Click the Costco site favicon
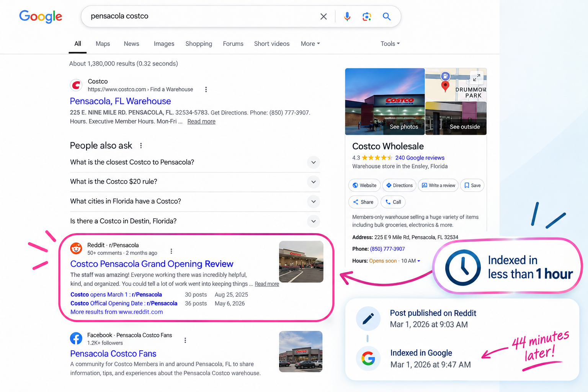 (76, 85)
